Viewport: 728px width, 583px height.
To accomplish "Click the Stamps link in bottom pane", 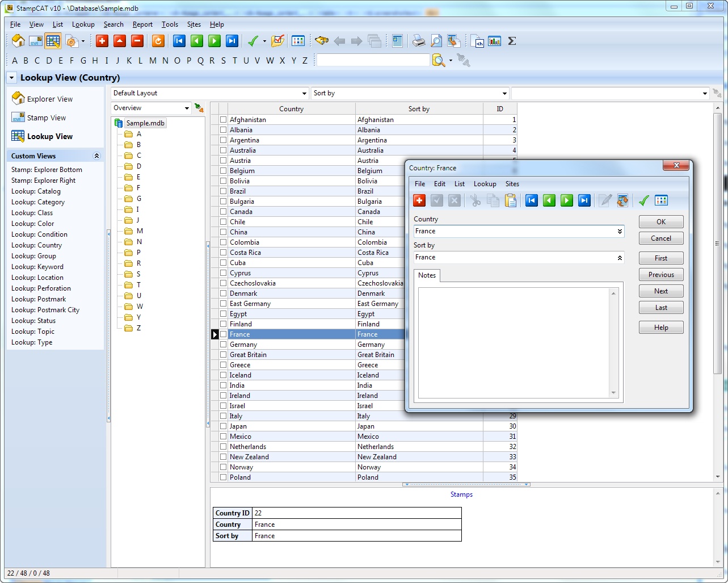I will 461,494.
